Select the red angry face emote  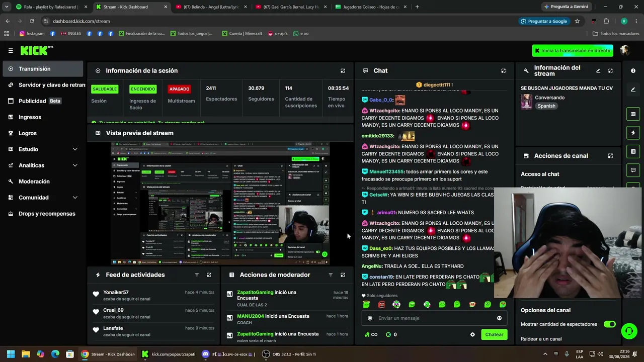tap(381, 305)
